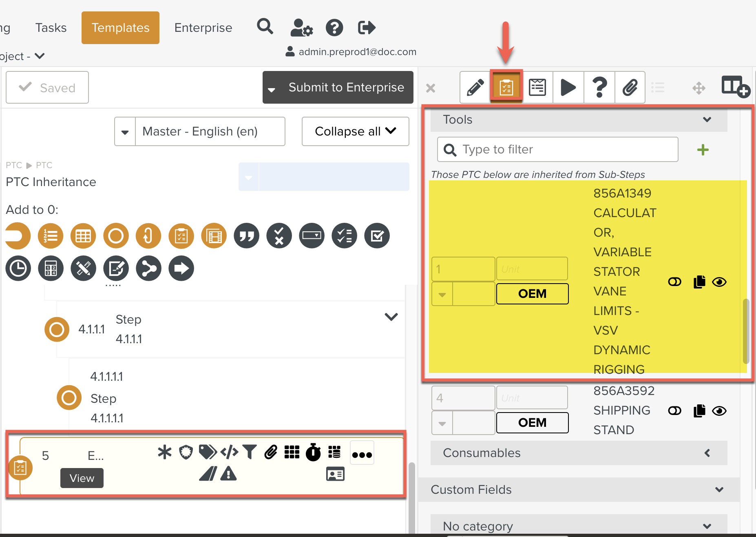Click the filter icon on step 5 row
This screenshot has width=756, height=537.
tap(250, 452)
